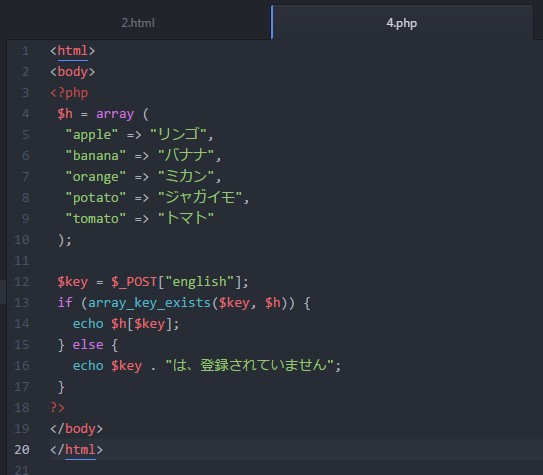
Task: Click the "トマト" string value
Action: [186, 218]
